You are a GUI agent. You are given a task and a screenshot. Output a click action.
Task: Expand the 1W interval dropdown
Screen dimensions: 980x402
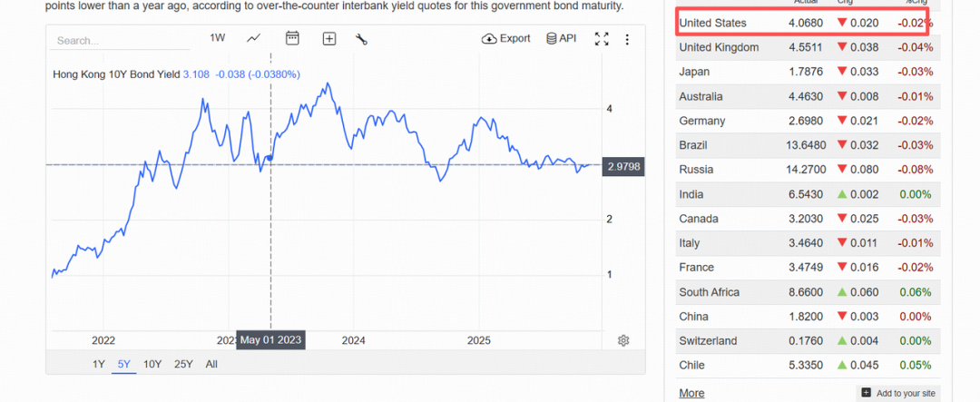point(218,38)
